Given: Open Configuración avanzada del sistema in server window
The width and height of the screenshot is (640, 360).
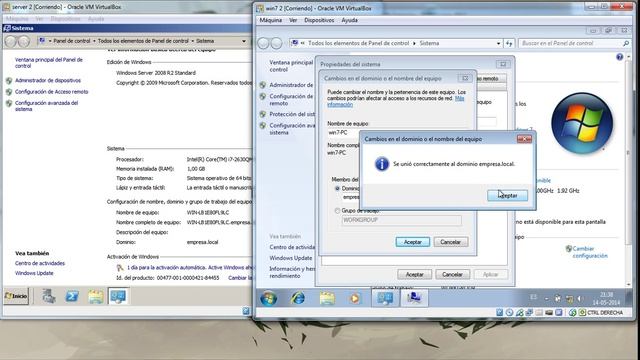Looking at the screenshot, I should point(47,106).
